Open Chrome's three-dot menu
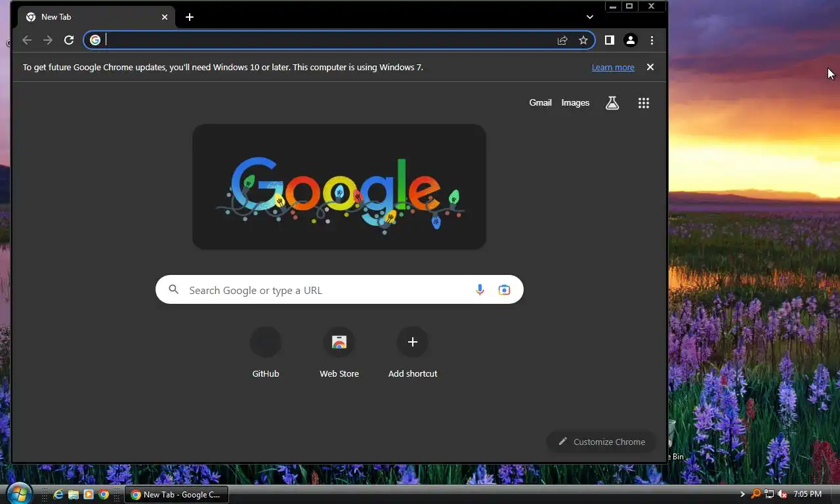Viewport: 840px width, 504px height. click(x=652, y=40)
